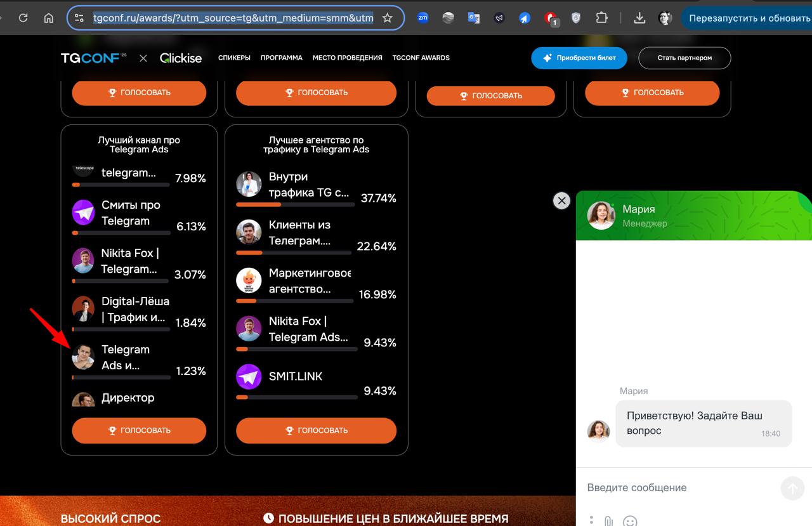Image resolution: width=812 pixels, height=526 pixels.
Task: Go to TGCONF AWARDS section
Action: (421, 58)
